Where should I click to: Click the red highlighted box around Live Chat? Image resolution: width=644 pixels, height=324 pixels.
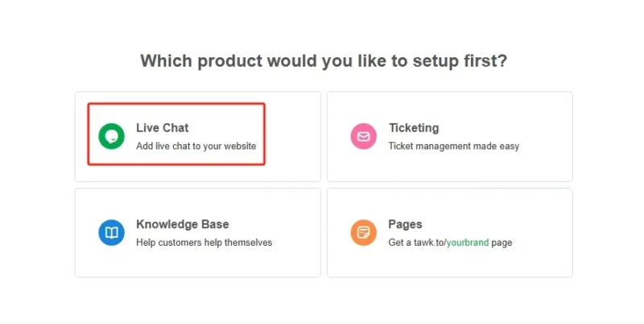(x=176, y=134)
